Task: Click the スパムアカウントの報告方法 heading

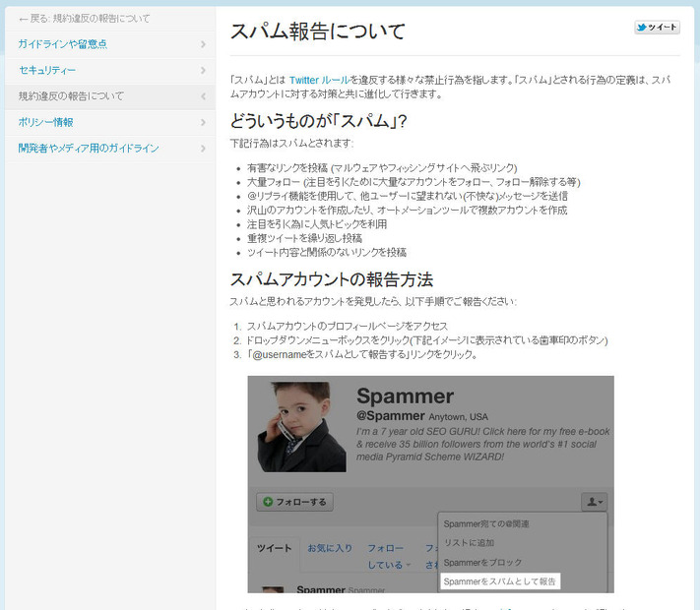Action: [x=332, y=279]
